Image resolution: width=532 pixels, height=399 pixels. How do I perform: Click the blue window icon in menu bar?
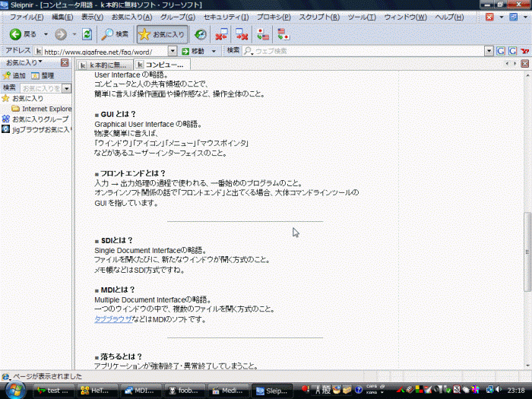pos(513,17)
